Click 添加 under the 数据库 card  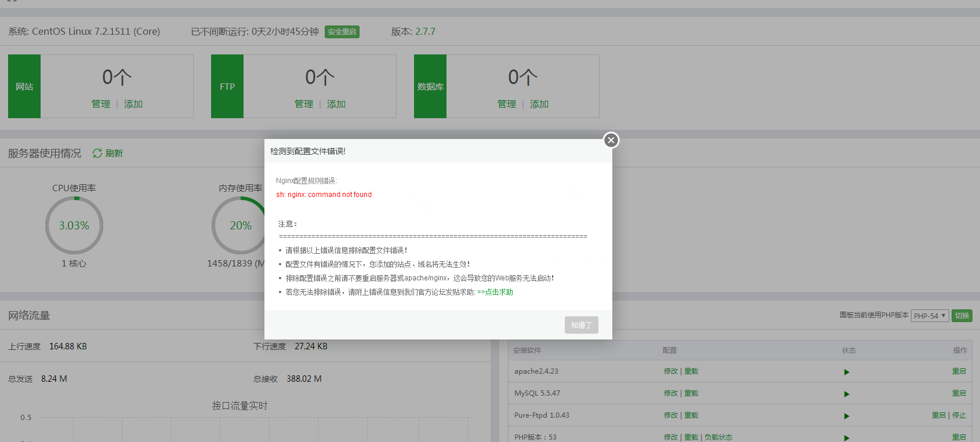coord(539,104)
